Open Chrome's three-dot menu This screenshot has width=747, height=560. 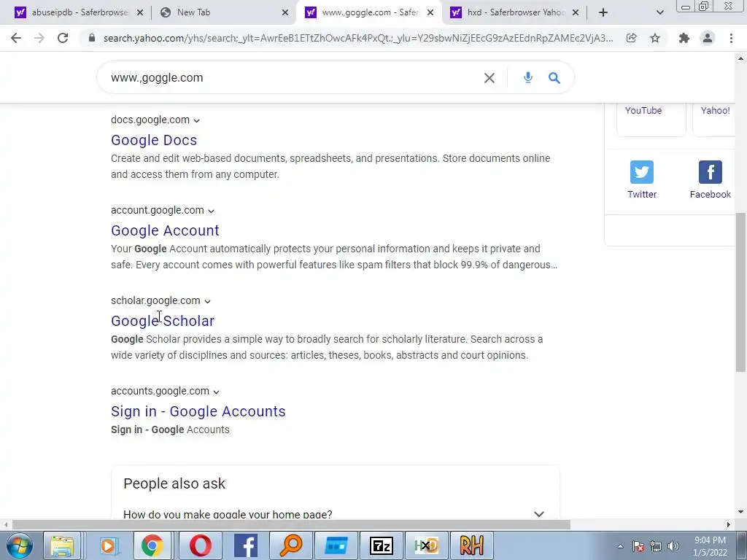point(731,38)
